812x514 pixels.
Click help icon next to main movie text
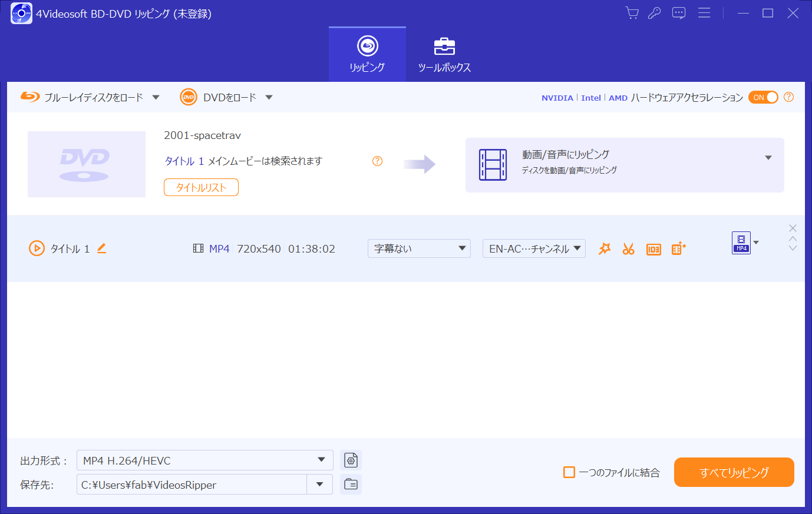click(378, 161)
